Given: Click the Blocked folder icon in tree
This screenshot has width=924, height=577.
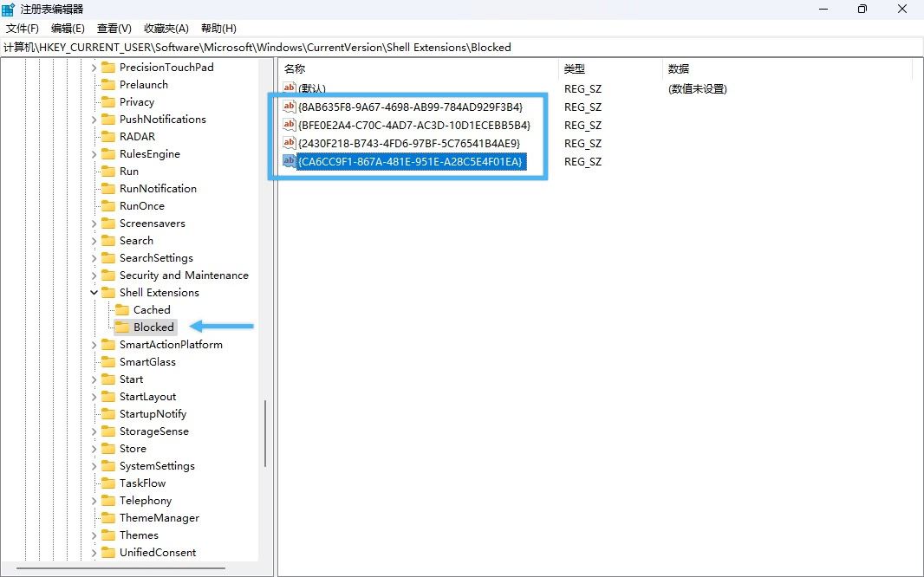Looking at the screenshot, I should 122,327.
